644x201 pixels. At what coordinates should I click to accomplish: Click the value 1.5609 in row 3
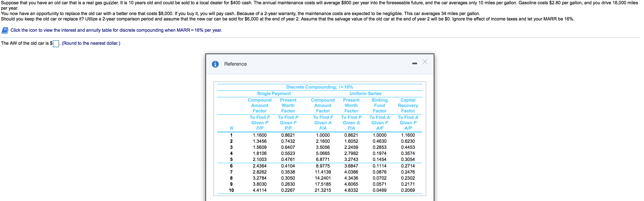(x=260, y=147)
